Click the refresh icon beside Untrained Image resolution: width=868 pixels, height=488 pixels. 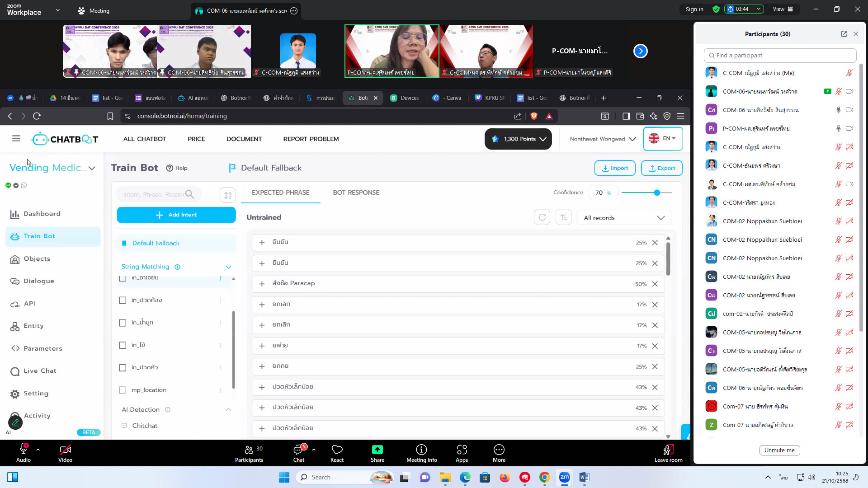(x=542, y=217)
